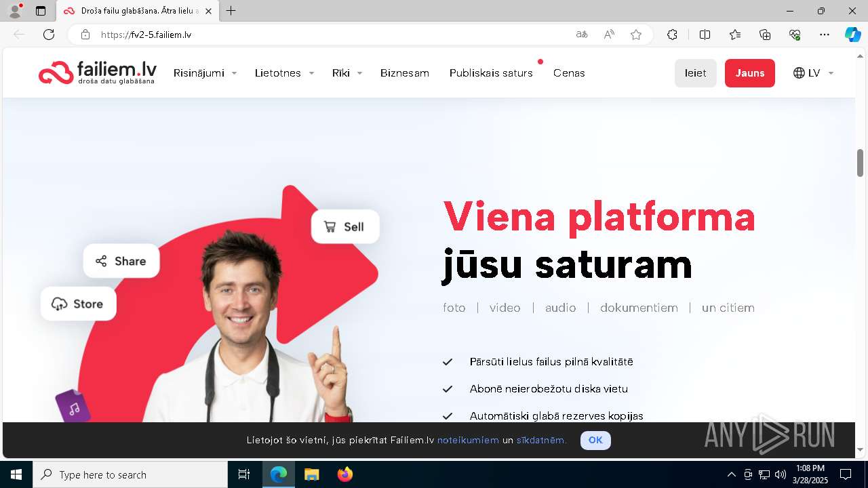The height and width of the screenshot is (488, 868).
Task: Click the Share badge
Action: pyautogui.click(x=121, y=261)
